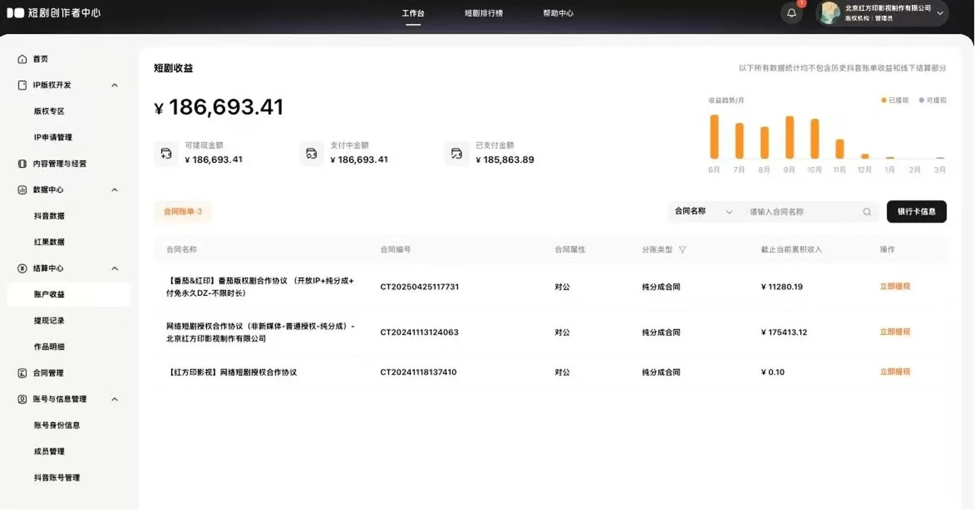Open the 合同名称 search-type dropdown

[x=703, y=212]
